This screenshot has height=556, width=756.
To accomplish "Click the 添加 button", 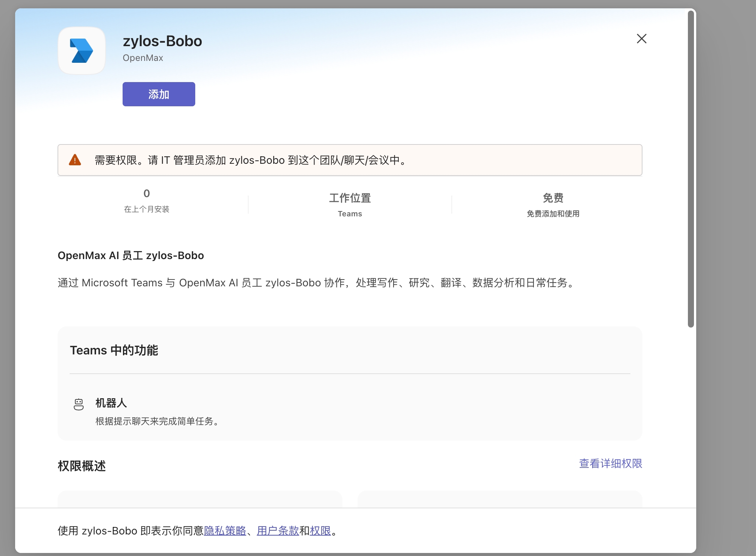I will [x=159, y=94].
